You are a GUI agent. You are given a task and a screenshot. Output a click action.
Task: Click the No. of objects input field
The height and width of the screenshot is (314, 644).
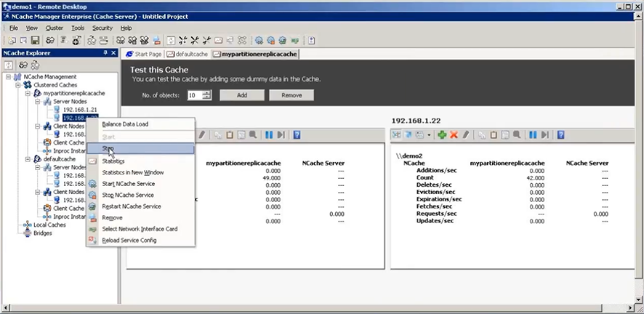(x=195, y=95)
